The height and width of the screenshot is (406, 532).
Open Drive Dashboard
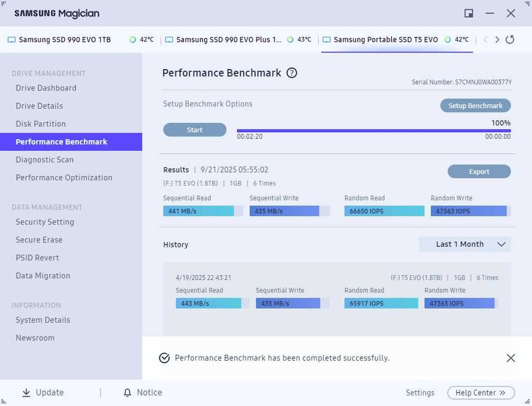[x=46, y=88]
